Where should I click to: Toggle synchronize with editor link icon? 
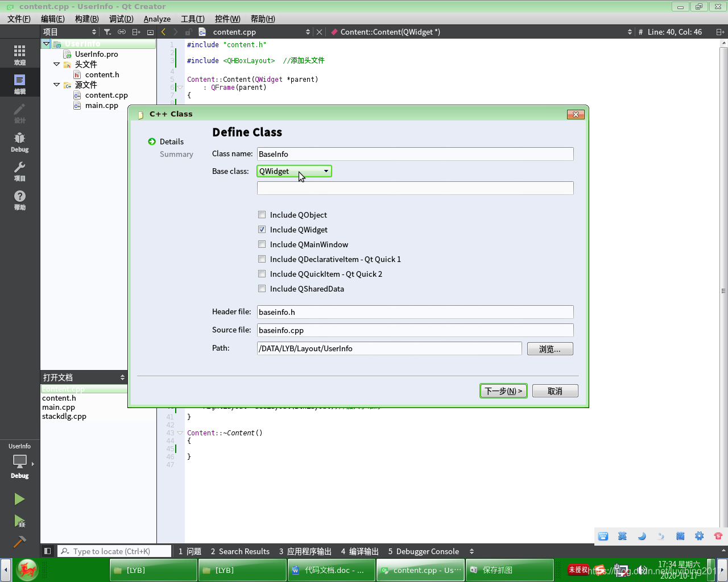pyautogui.click(x=122, y=32)
